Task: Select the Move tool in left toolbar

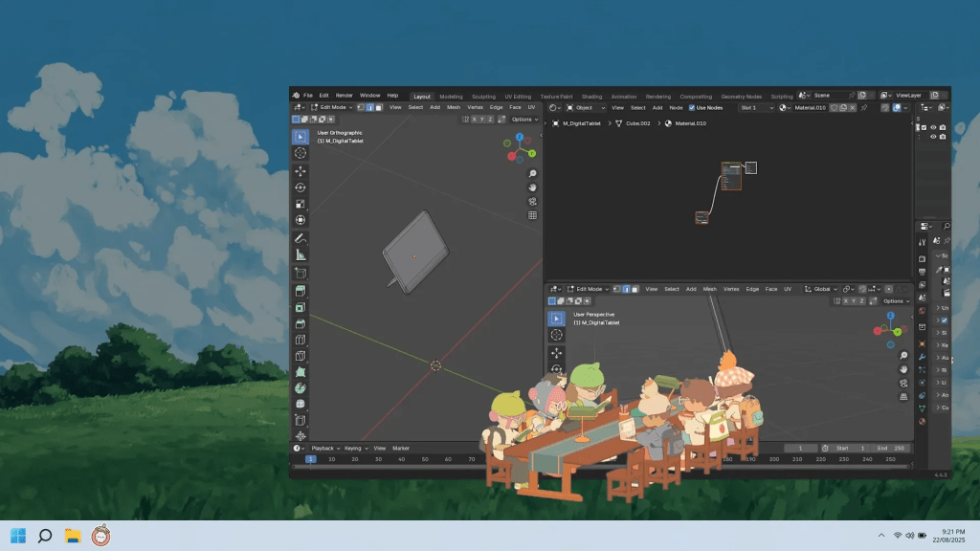Action: (301, 170)
